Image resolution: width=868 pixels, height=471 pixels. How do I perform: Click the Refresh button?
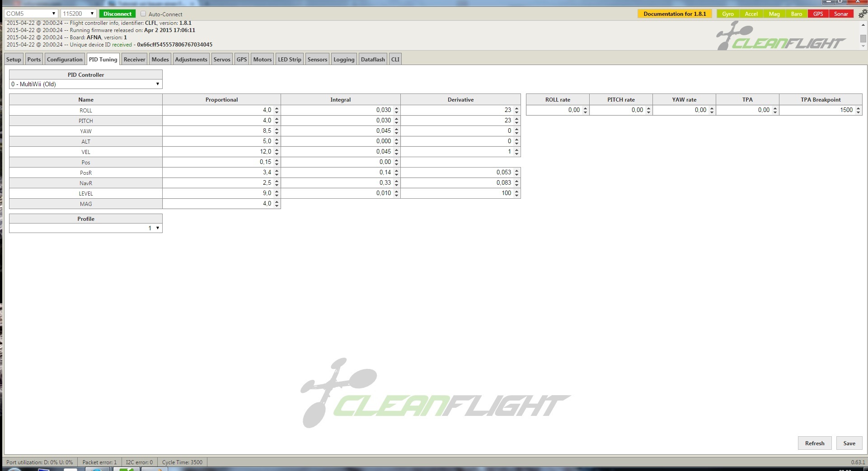click(815, 443)
